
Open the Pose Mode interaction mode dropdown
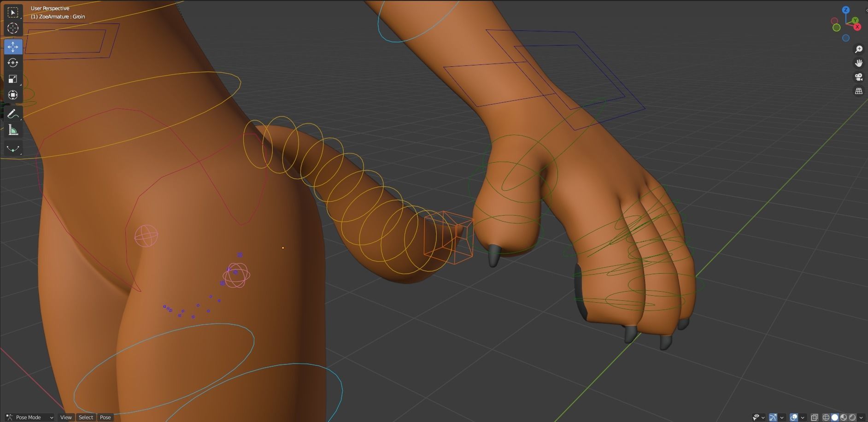(x=30, y=417)
